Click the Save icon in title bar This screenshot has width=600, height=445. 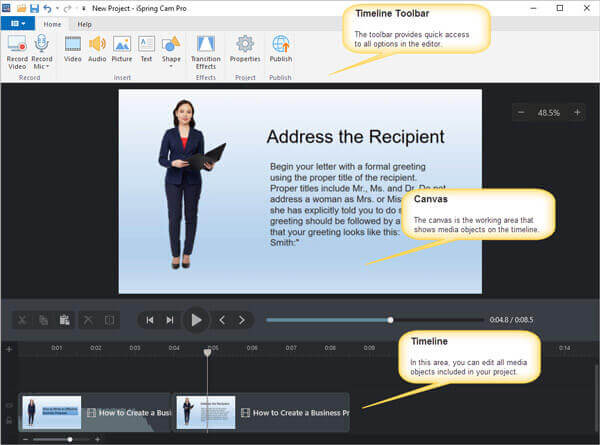tap(34, 8)
